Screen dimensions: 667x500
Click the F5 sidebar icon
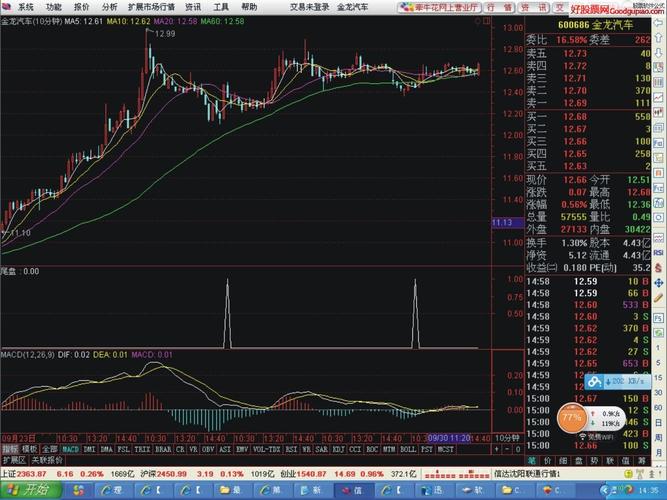tap(658, 318)
